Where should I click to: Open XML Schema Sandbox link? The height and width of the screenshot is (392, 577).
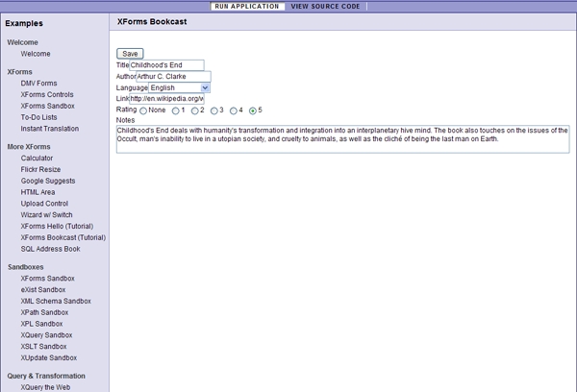coord(56,301)
